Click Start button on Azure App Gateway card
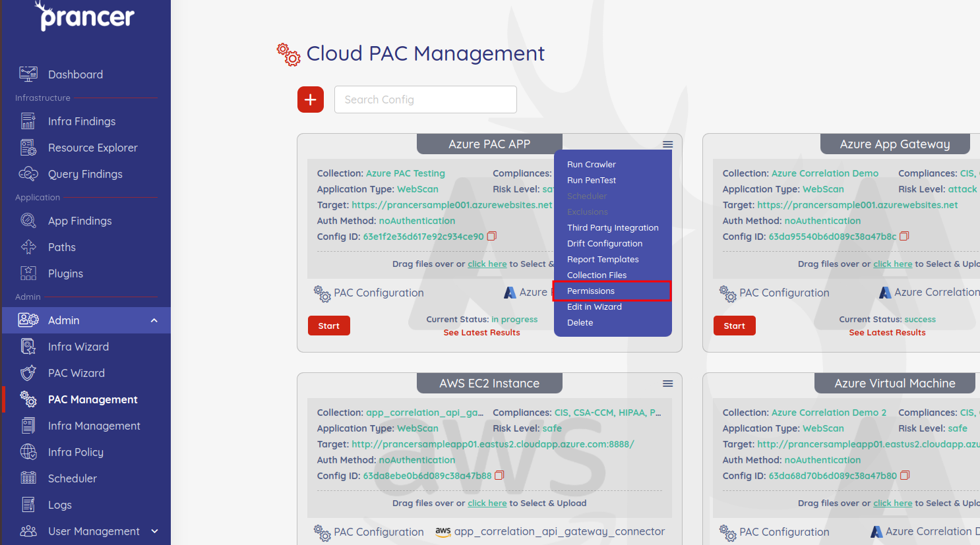This screenshot has height=545, width=980. point(735,326)
